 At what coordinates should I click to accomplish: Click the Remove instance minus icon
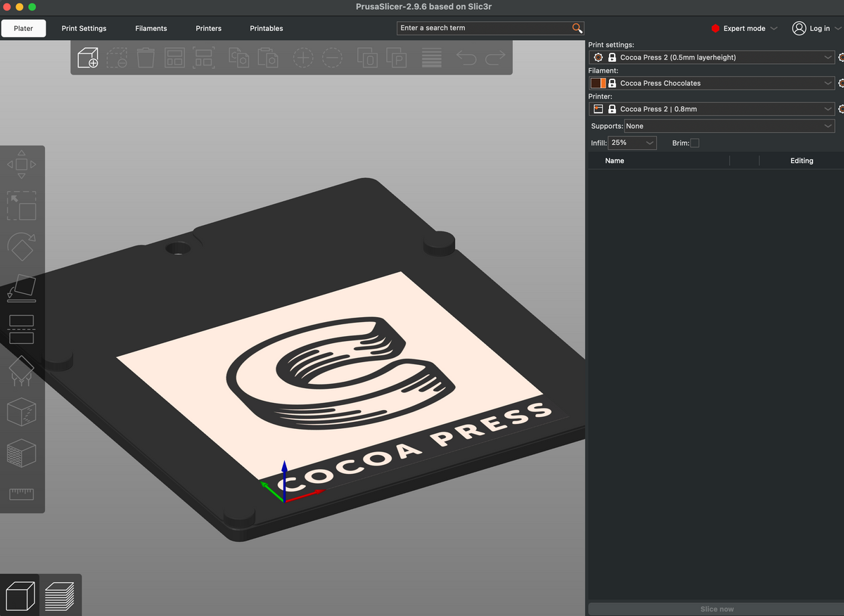pos(332,58)
